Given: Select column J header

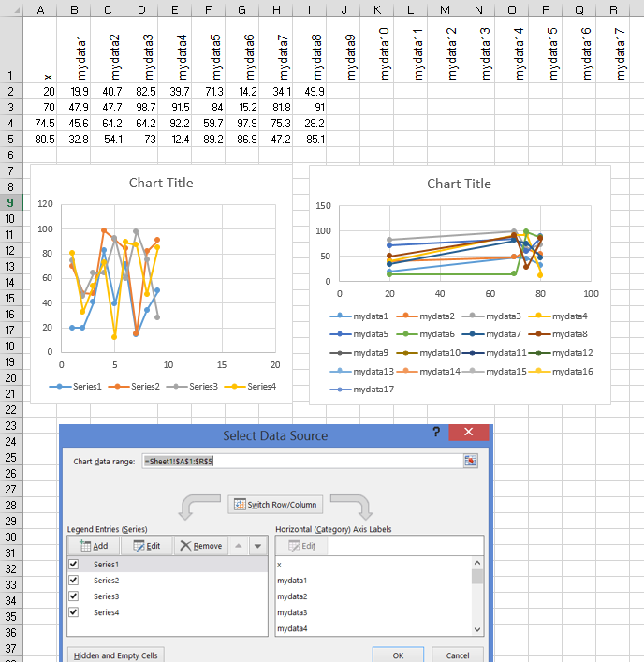Looking at the screenshot, I should tap(344, 8).
